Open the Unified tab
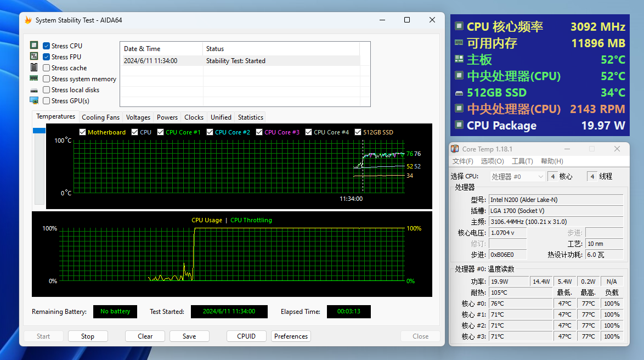The image size is (644, 360). 221,117
